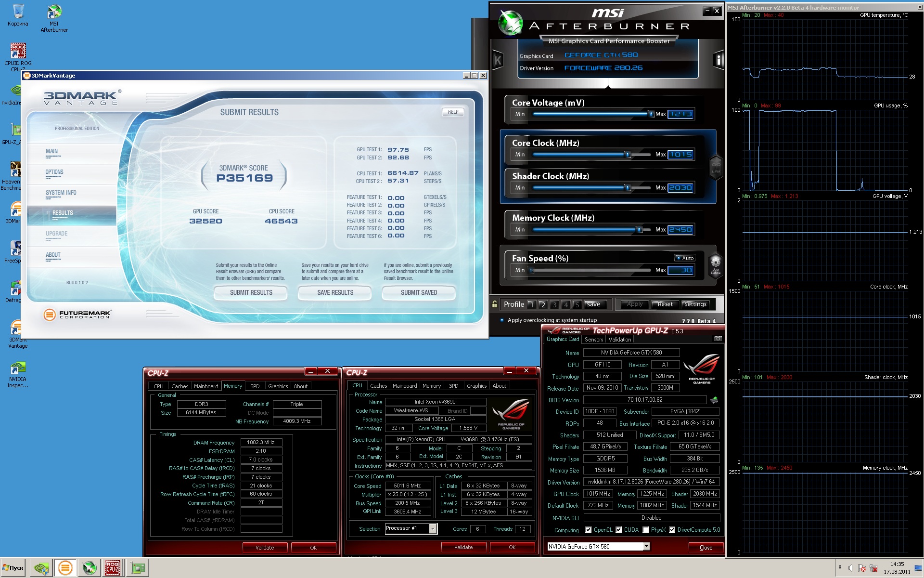Click the GPU-Z Close button
The image size is (924, 578).
point(706,548)
